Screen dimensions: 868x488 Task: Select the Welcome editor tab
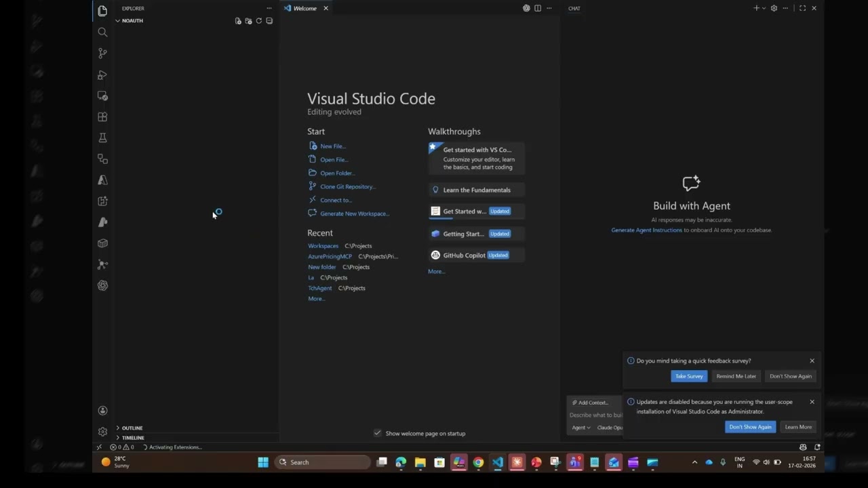tap(304, 8)
